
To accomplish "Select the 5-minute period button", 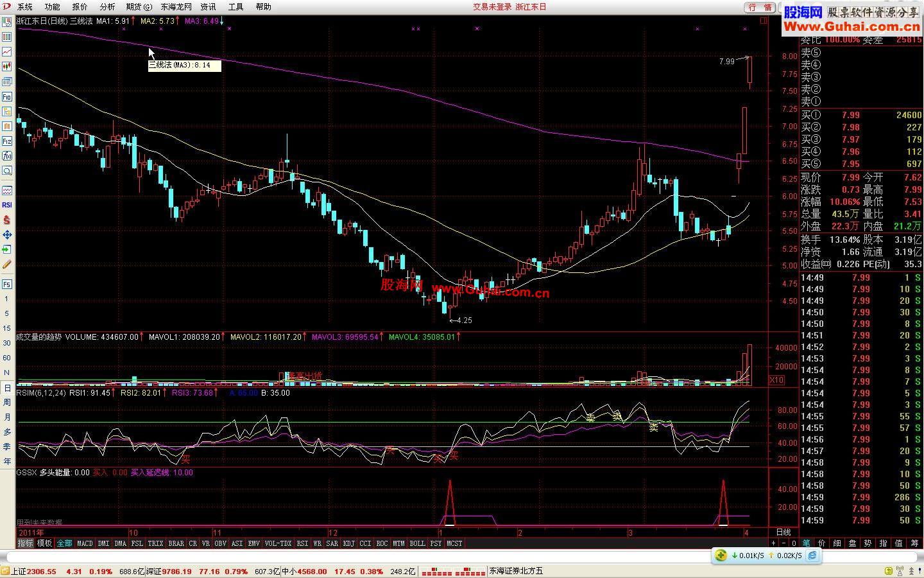I will coord(7,313).
